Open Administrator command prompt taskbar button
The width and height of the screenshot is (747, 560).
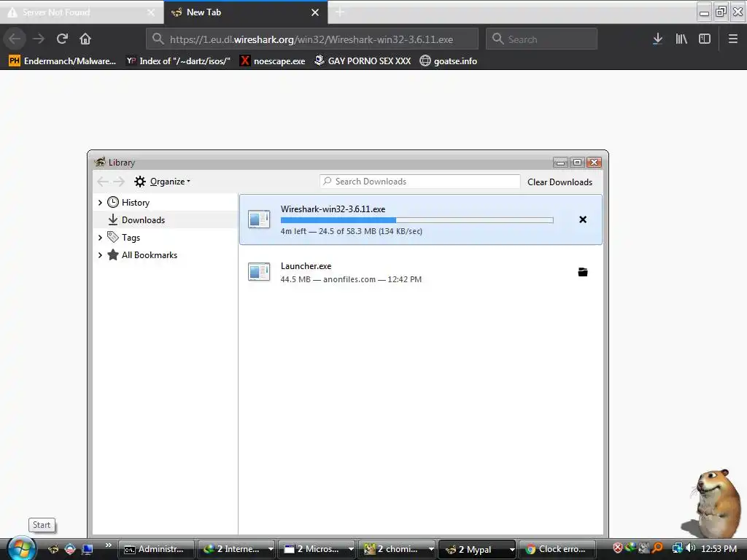pos(156,549)
